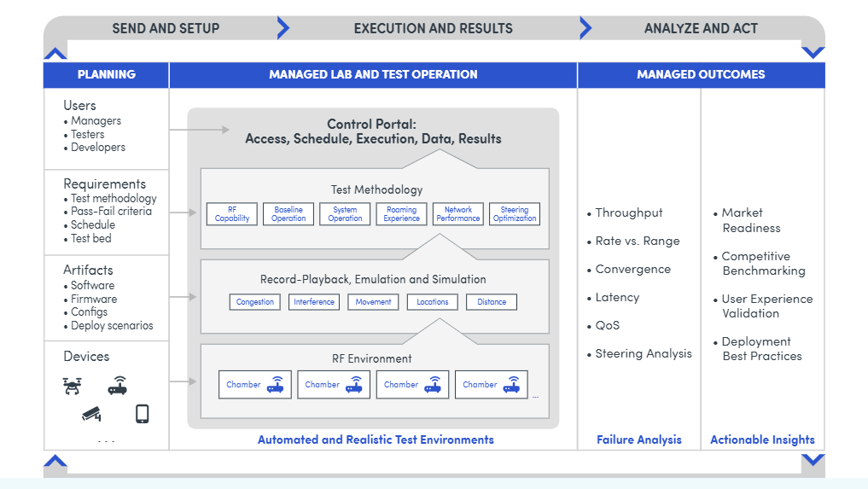Click the drone icon under Devices
Screen dimensions: 868x489
(73, 386)
